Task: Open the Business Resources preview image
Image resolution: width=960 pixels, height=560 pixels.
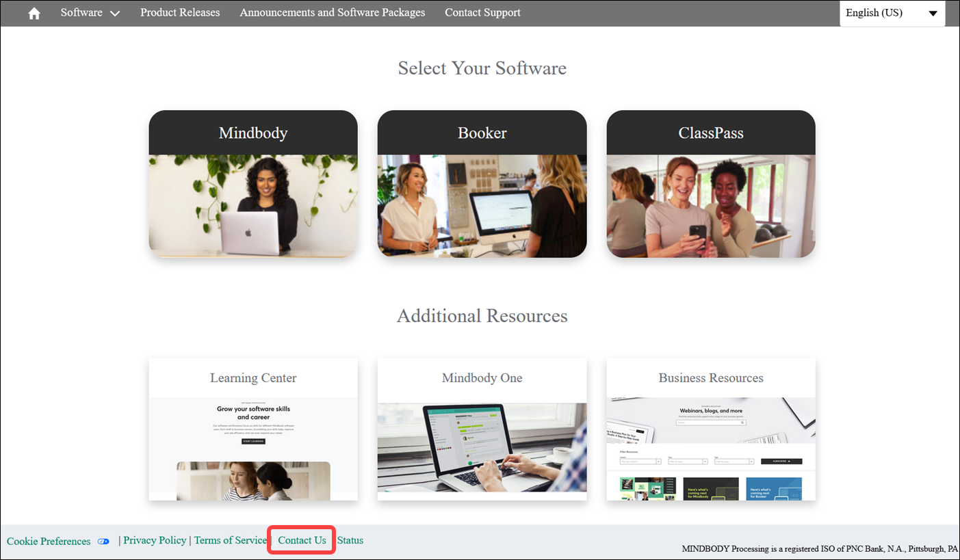Action: (711, 449)
